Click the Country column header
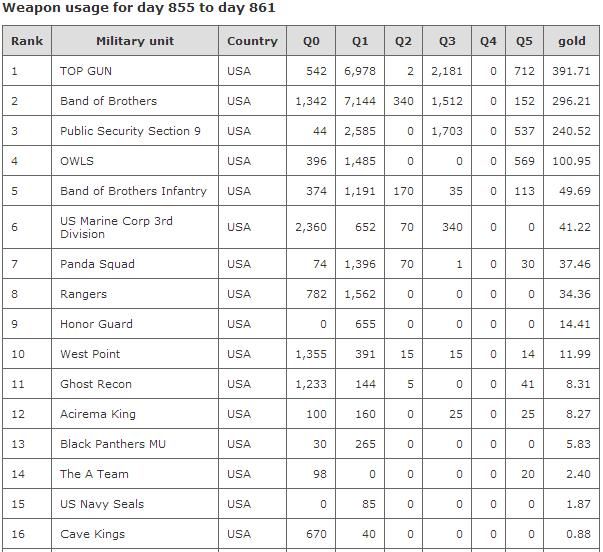 [x=252, y=41]
